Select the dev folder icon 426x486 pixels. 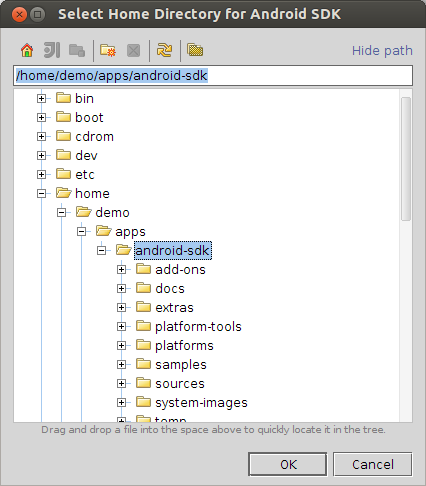63,155
